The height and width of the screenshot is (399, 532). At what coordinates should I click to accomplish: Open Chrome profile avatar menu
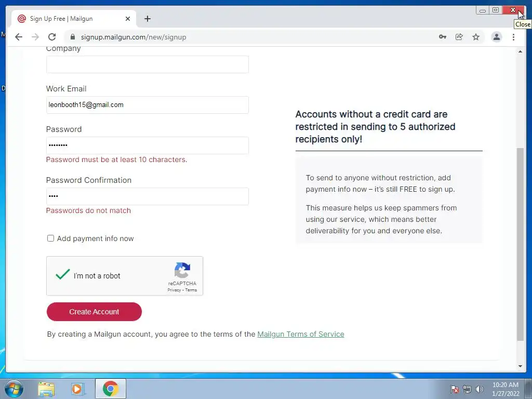(496, 37)
